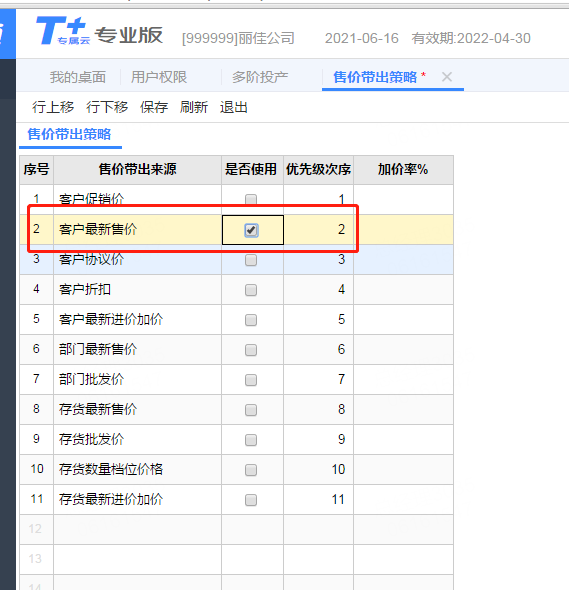
Task: Save with the 保存 button
Action: [154, 107]
